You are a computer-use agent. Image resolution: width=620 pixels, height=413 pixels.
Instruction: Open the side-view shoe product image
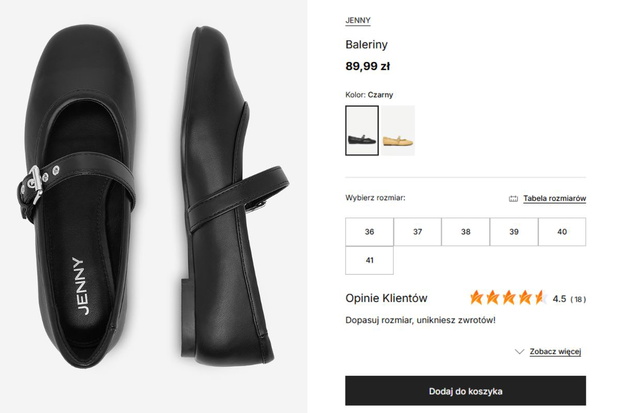click(x=233, y=197)
